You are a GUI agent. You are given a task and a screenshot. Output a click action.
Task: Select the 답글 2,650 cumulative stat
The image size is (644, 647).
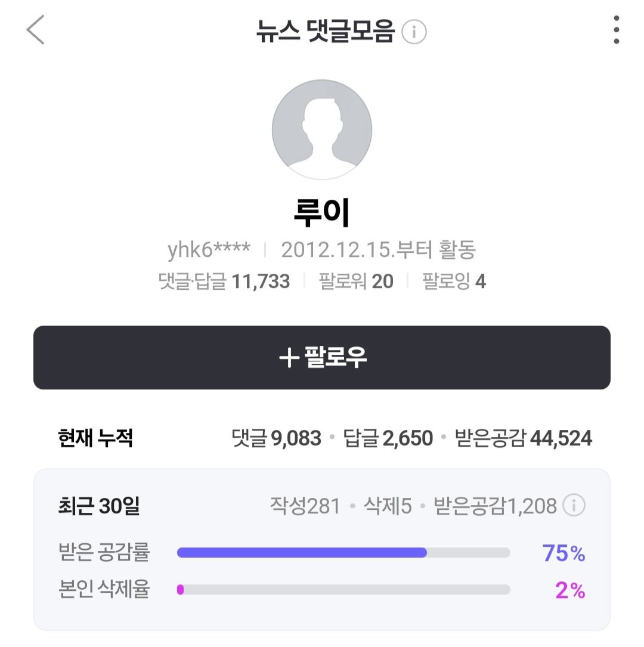pos(388,438)
